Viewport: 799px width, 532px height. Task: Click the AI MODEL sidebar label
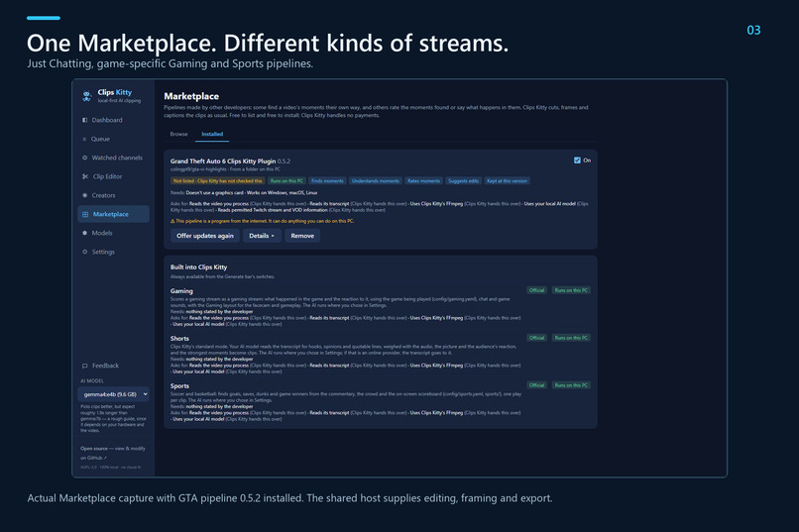[x=92, y=380]
